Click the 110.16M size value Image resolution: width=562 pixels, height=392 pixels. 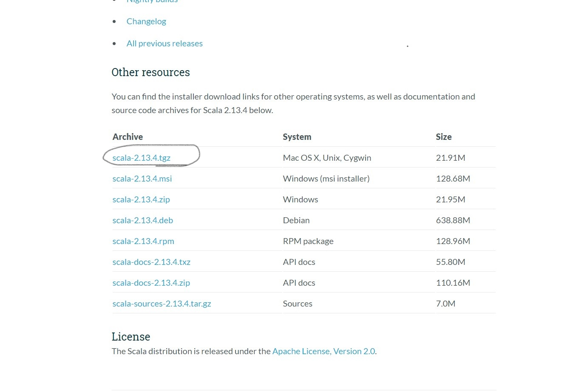[x=453, y=283]
